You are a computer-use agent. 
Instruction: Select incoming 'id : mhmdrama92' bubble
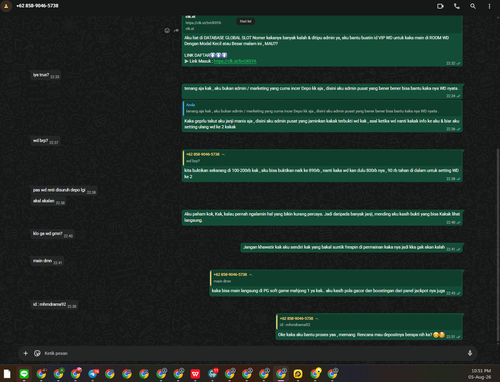click(x=54, y=305)
